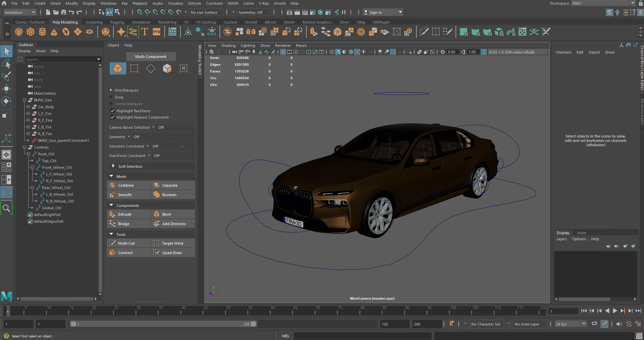Toggle playback loop button
The image size is (644, 340).
click(595, 324)
